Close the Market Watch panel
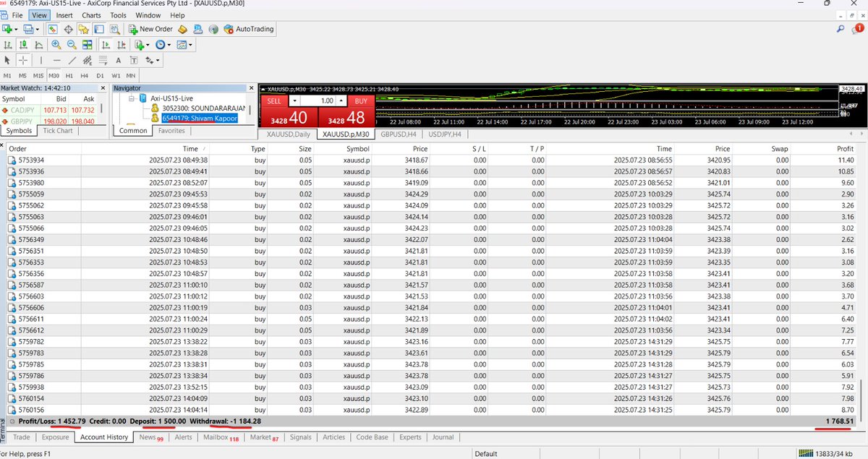Screen dimensions: 868x459 click(x=103, y=87)
